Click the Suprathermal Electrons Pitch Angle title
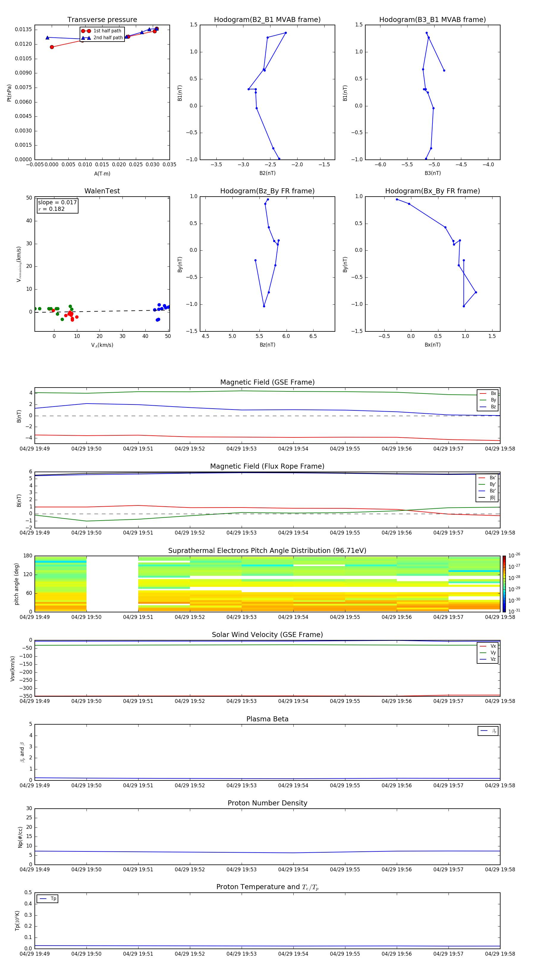Image resolution: width=535 pixels, height=980 pixels. pyautogui.click(x=267, y=551)
